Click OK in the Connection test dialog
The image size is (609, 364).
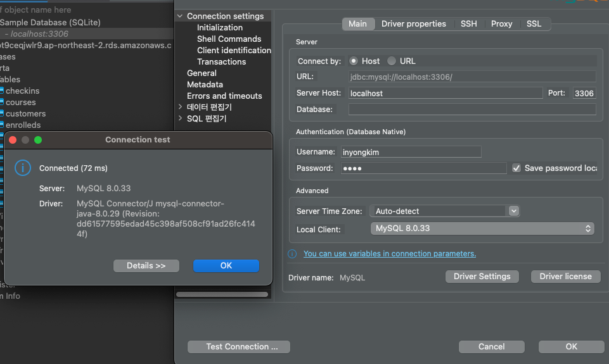pos(226,266)
